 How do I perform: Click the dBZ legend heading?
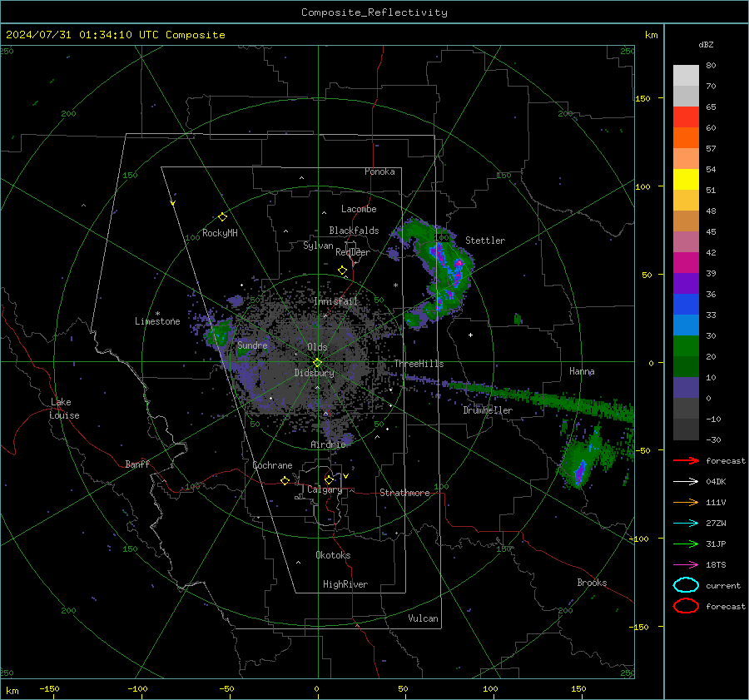coord(706,44)
